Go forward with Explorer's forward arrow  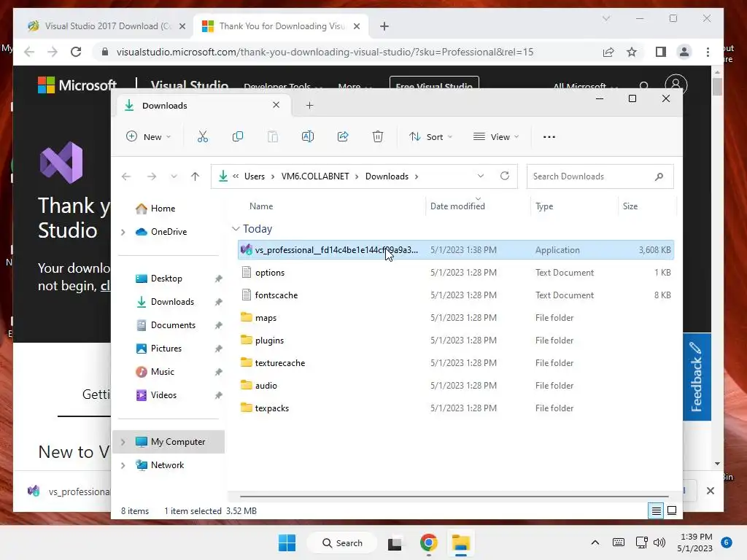coord(152,176)
